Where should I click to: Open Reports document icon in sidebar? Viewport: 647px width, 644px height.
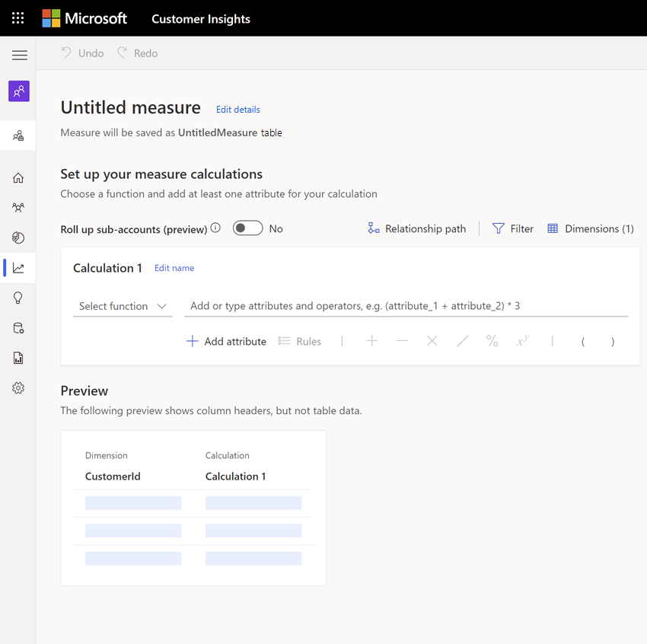point(18,358)
